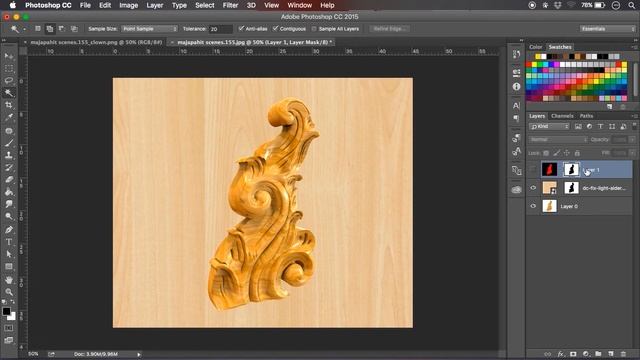The width and height of the screenshot is (640, 360).
Task: Show Layer 1 visibility toggle
Action: [533, 169]
